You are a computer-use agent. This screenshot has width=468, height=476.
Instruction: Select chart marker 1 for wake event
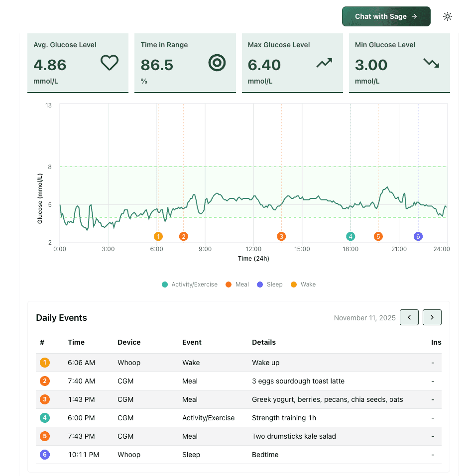[158, 236]
